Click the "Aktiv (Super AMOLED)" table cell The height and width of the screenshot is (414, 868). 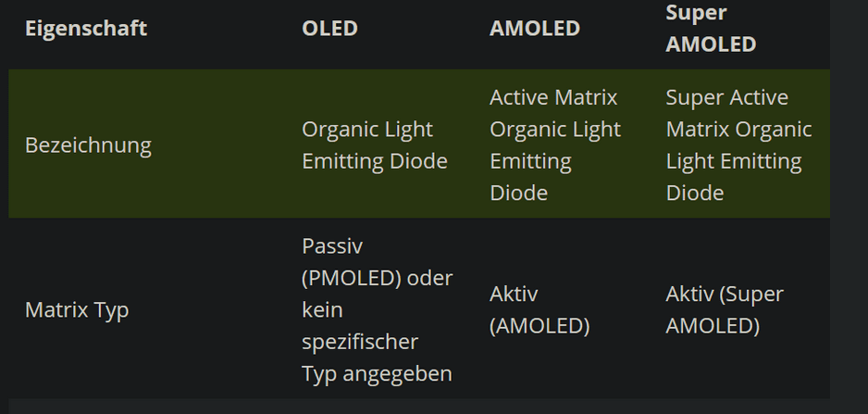[725, 310]
